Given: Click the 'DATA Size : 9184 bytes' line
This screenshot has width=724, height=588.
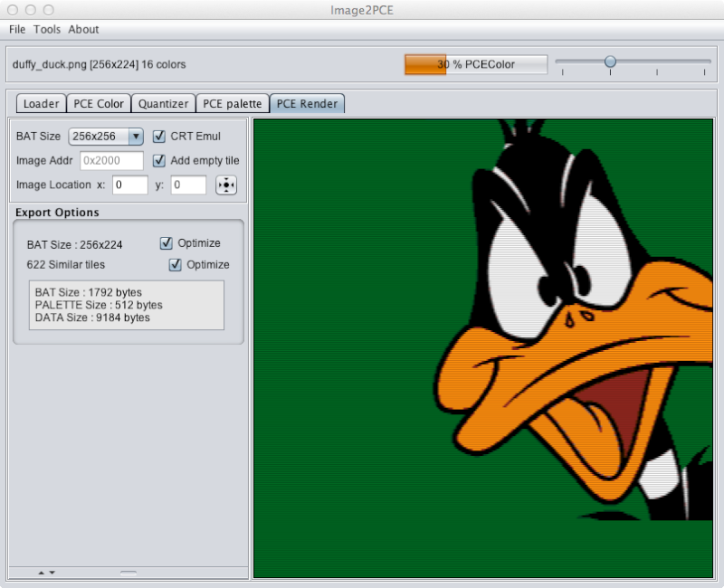Looking at the screenshot, I should coord(92,318).
